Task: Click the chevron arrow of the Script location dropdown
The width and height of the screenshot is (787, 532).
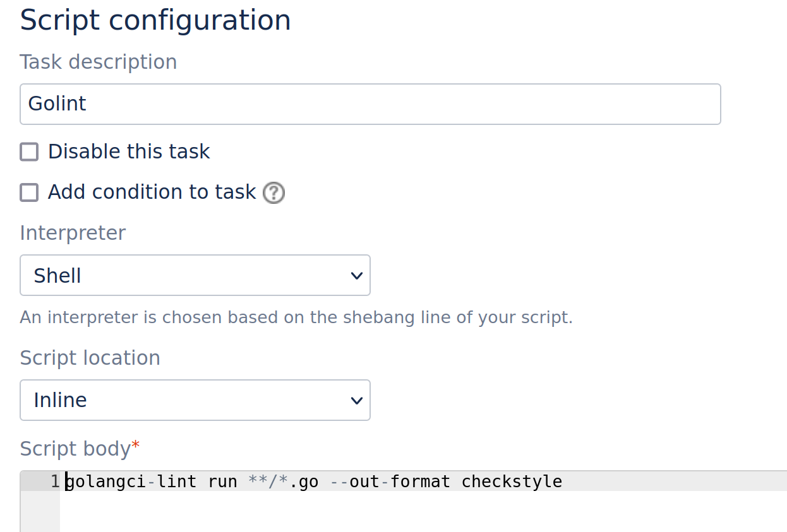Action: (x=356, y=401)
